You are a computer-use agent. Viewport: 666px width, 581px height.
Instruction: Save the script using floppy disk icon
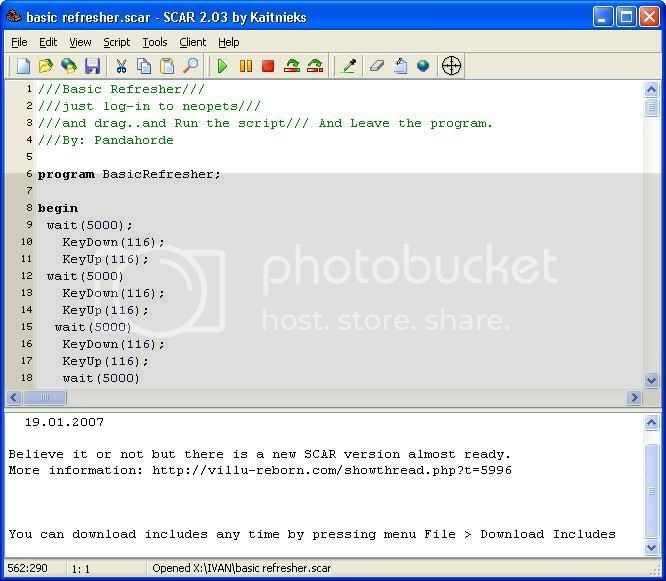(x=92, y=67)
